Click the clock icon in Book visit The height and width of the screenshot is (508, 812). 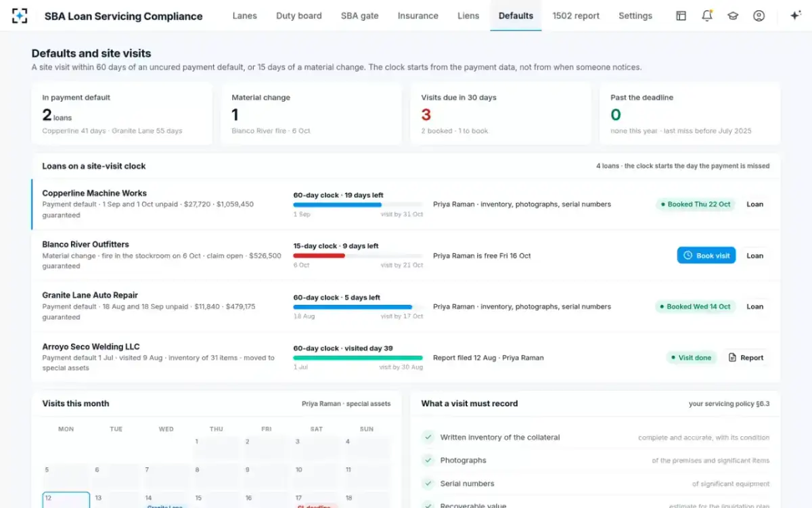click(x=688, y=255)
